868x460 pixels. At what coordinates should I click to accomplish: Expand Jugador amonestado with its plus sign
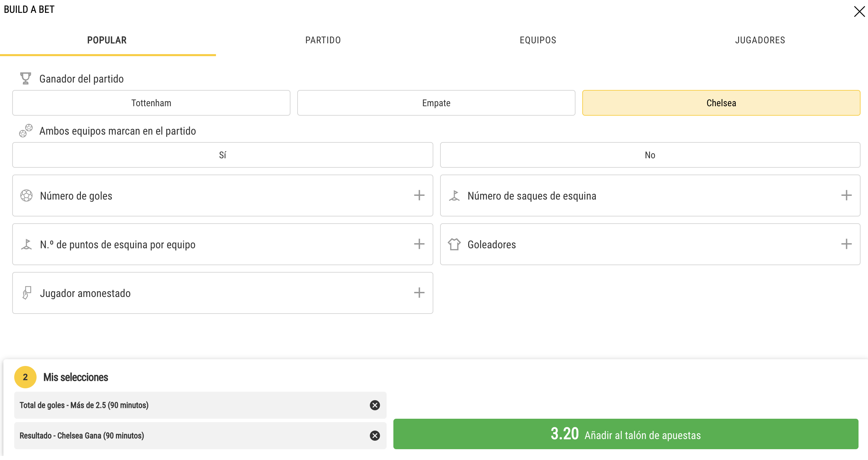[419, 293]
